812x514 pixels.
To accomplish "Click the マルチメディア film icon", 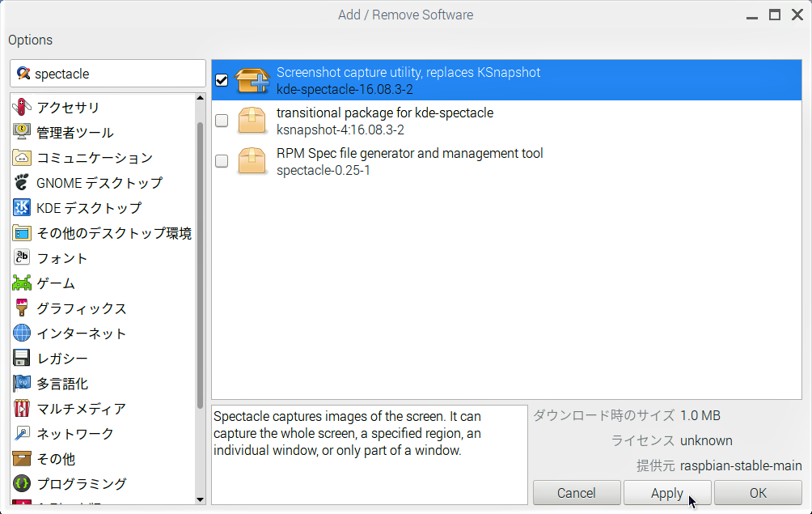I will pyautogui.click(x=22, y=408).
